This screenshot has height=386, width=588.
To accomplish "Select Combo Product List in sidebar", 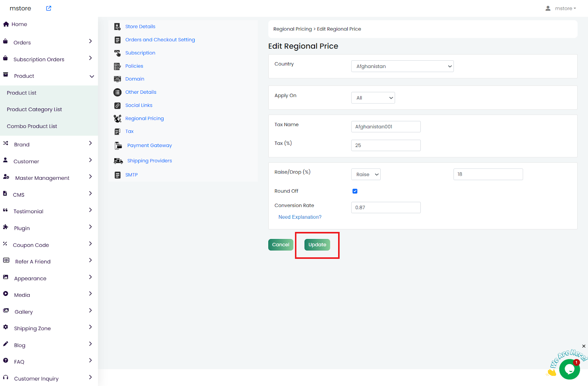I will coord(32,126).
